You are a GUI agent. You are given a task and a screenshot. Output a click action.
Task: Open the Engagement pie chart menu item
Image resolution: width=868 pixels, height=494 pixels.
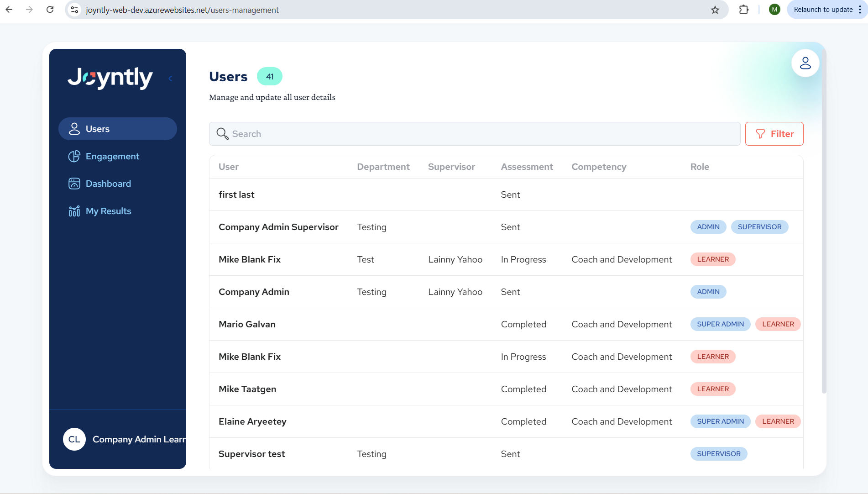[x=74, y=157]
